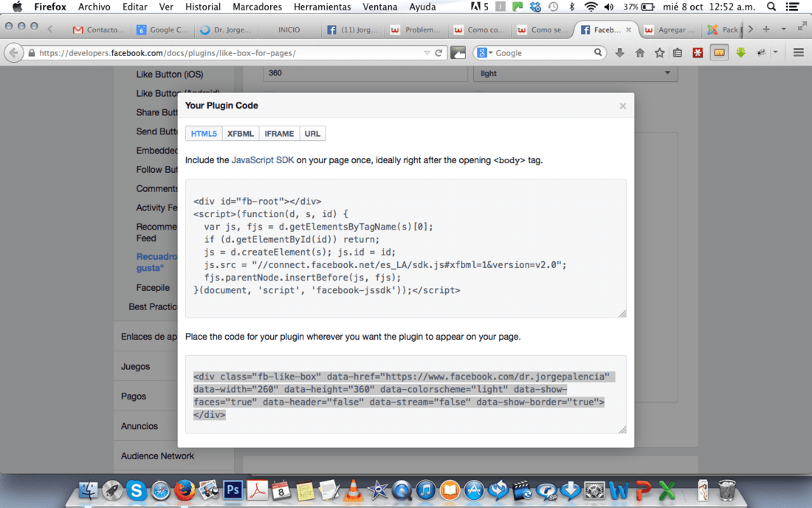
Task: Launch Excel from the Dock
Action: [x=667, y=490]
